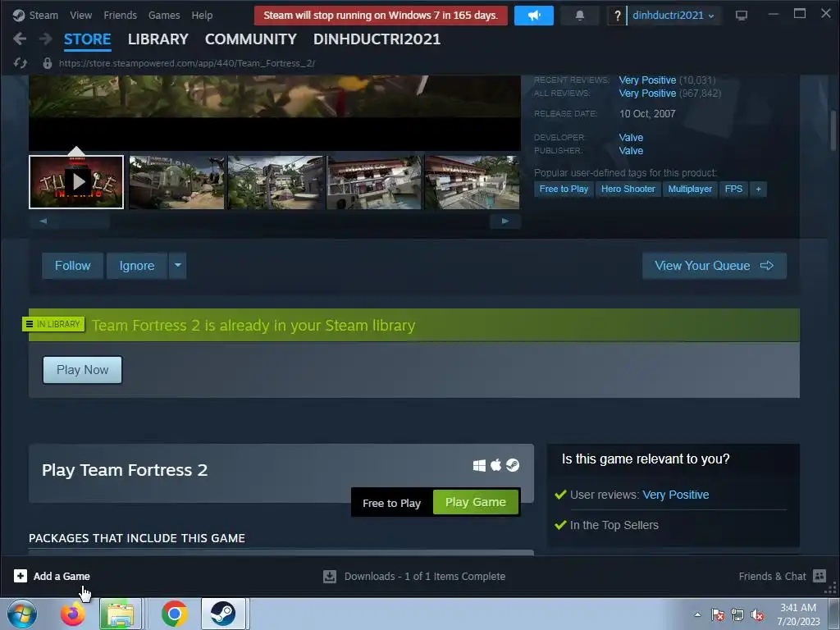This screenshot has width=840, height=630.
Task: Open the Free to Play tag
Action: 564,189
